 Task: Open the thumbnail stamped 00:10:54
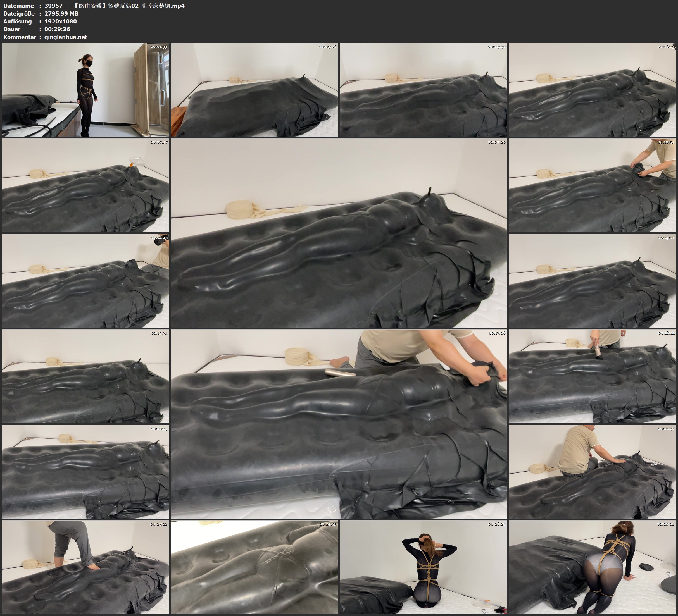592,185
